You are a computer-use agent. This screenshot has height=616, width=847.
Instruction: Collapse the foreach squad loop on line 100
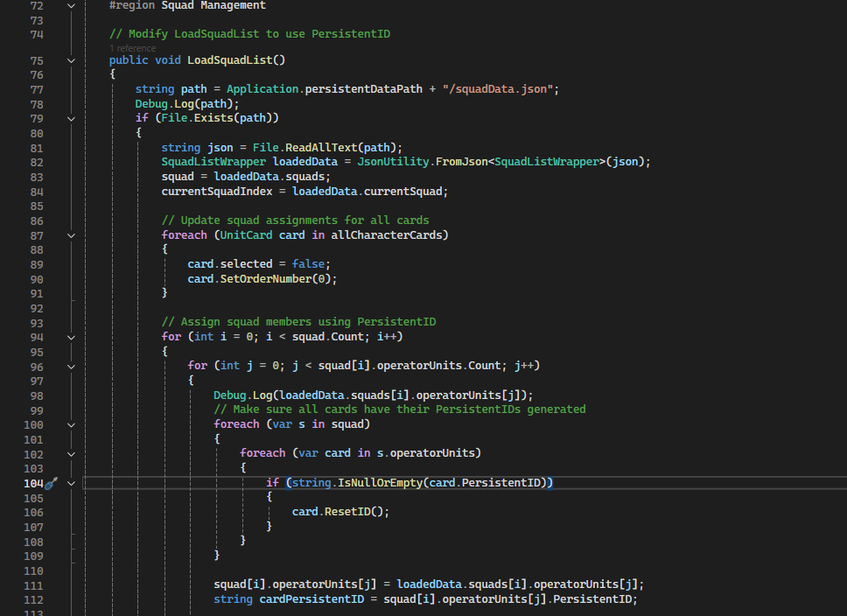pos(71,424)
